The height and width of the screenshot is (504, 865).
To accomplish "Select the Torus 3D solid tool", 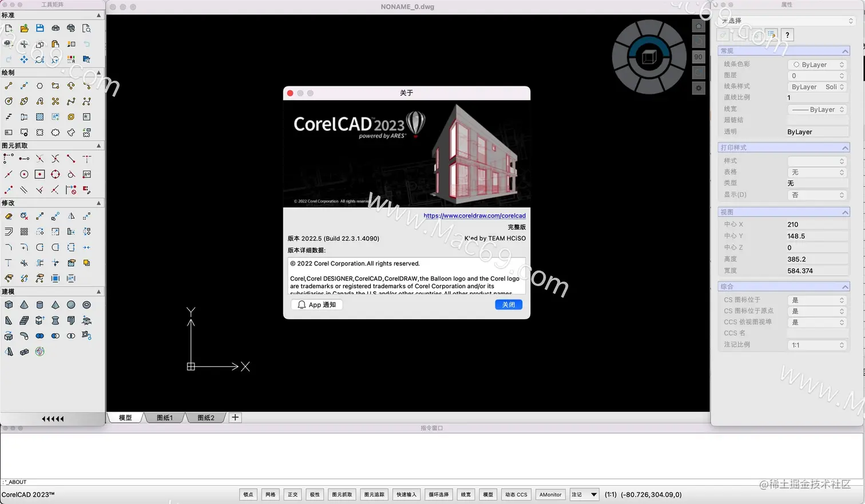I will [86, 305].
